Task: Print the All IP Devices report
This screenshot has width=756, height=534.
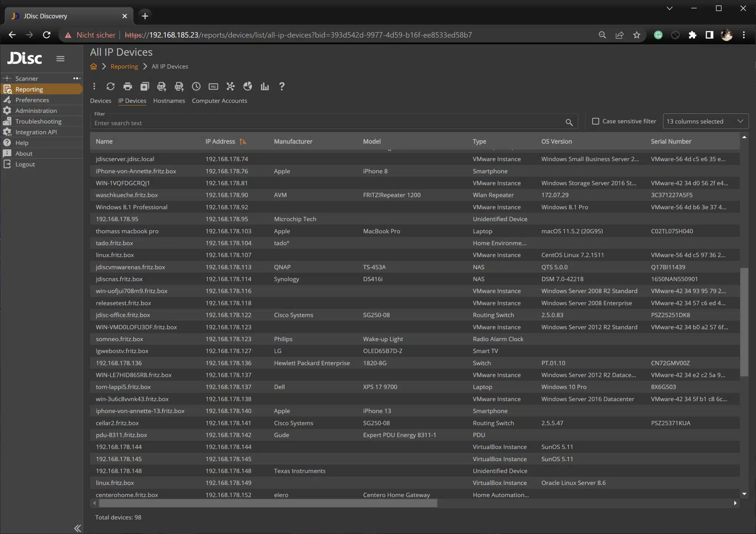Action: 128,86
